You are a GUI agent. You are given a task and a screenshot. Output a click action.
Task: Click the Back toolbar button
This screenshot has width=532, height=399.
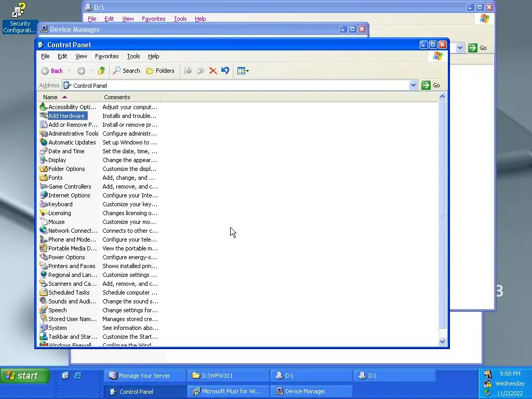click(52, 71)
